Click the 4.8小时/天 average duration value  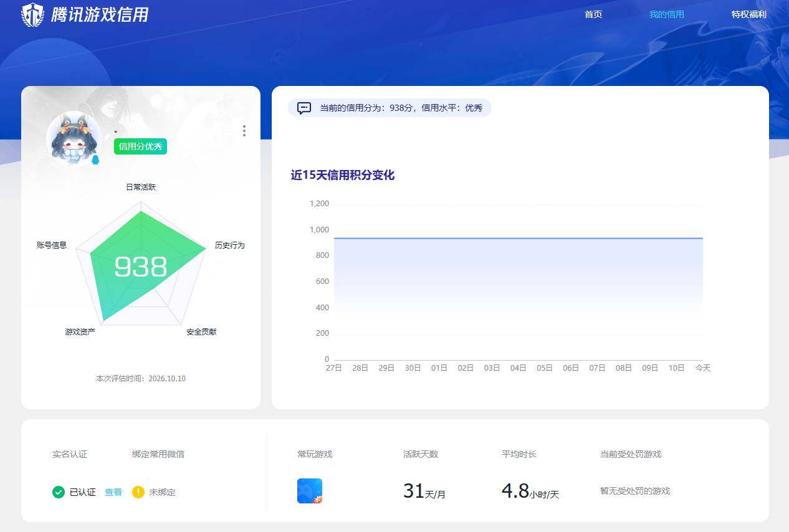(530, 492)
